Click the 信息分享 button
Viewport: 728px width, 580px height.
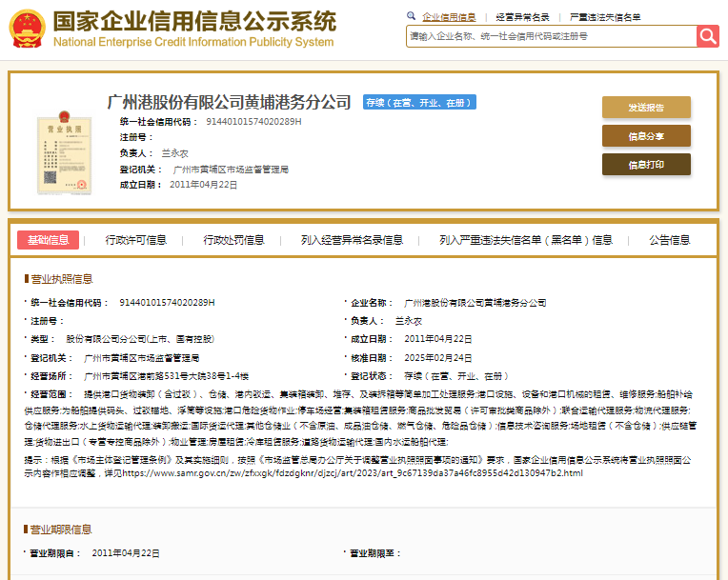[x=646, y=136]
